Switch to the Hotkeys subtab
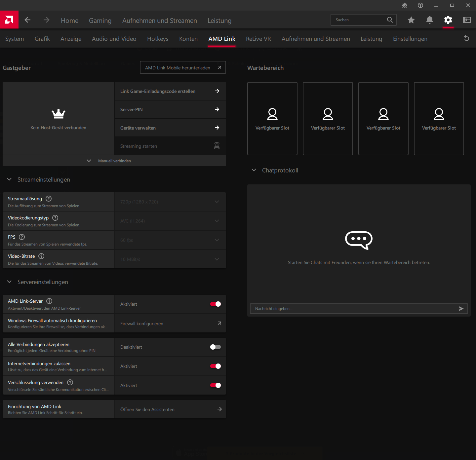 (158, 39)
